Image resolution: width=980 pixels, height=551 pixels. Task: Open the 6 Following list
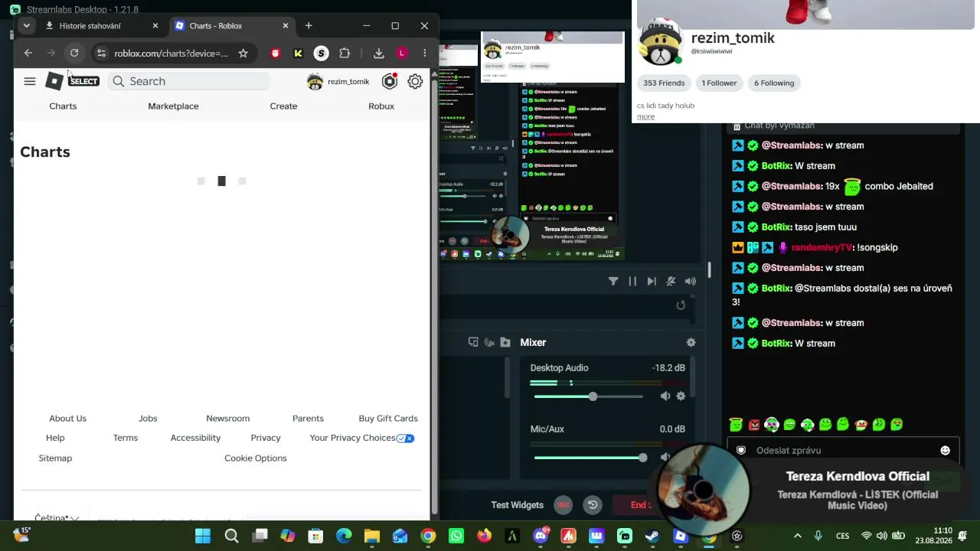(x=774, y=83)
